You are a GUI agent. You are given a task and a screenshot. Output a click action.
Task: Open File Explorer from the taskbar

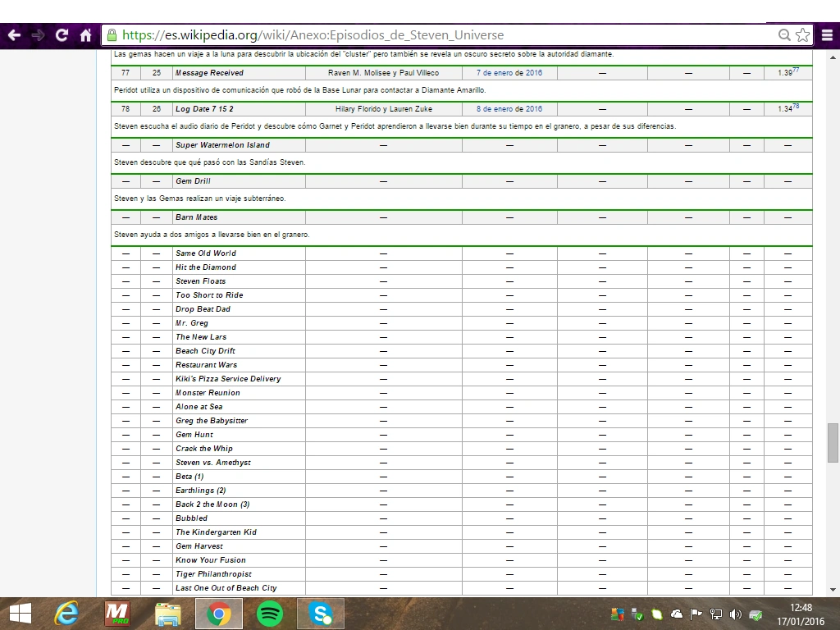pos(168,614)
